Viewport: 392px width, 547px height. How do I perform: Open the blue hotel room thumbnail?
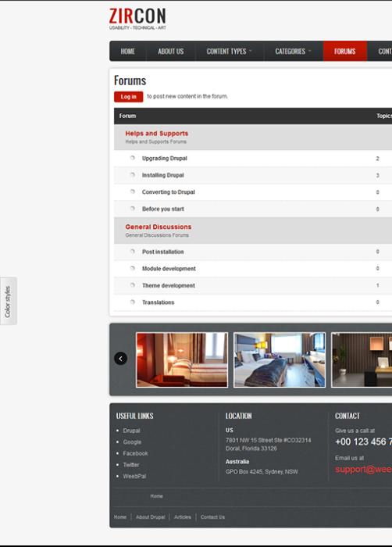point(280,359)
